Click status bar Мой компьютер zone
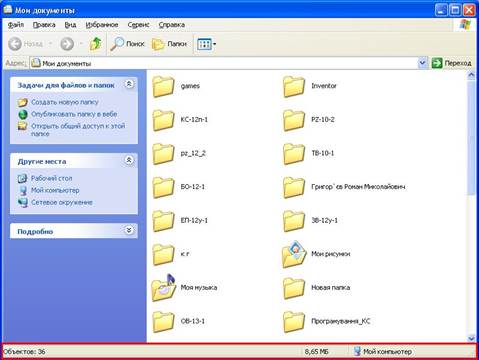Image resolution: width=479 pixels, height=360 pixels. pyautogui.click(x=382, y=351)
